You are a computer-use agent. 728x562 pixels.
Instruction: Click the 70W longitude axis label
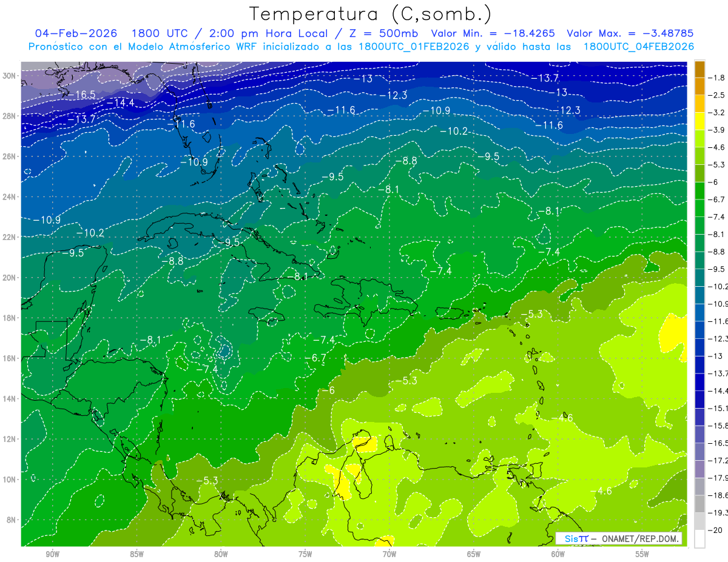(x=389, y=554)
